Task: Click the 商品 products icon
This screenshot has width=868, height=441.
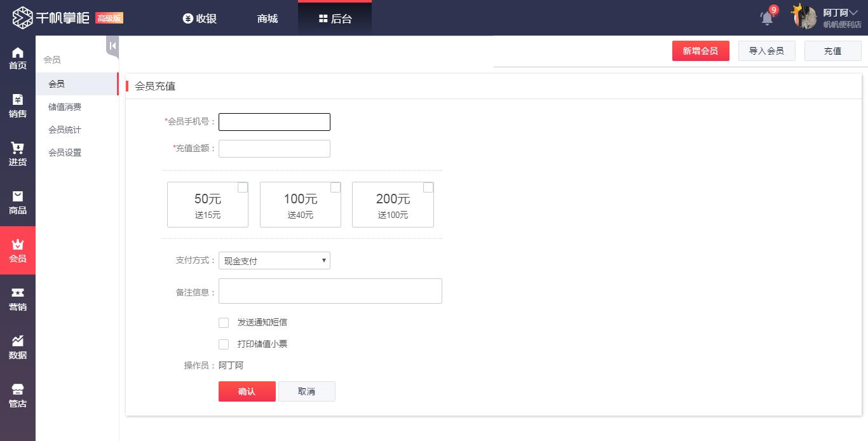Action: (18, 202)
